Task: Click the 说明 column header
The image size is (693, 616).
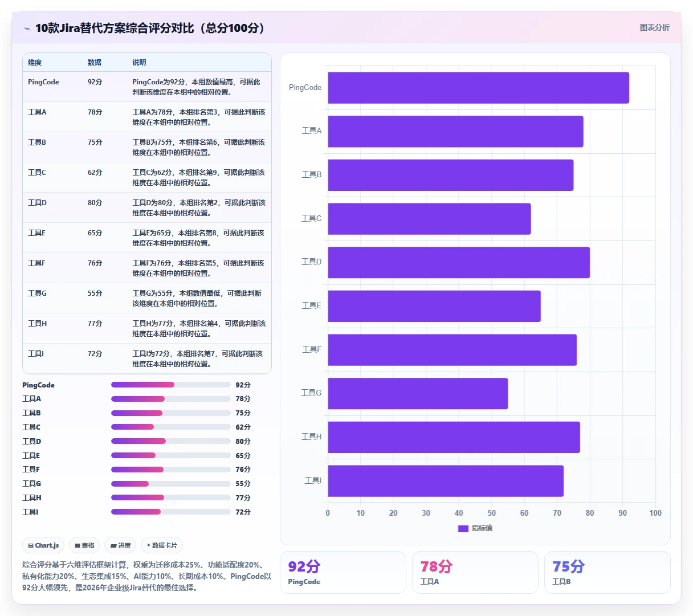Action: (139, 63)
